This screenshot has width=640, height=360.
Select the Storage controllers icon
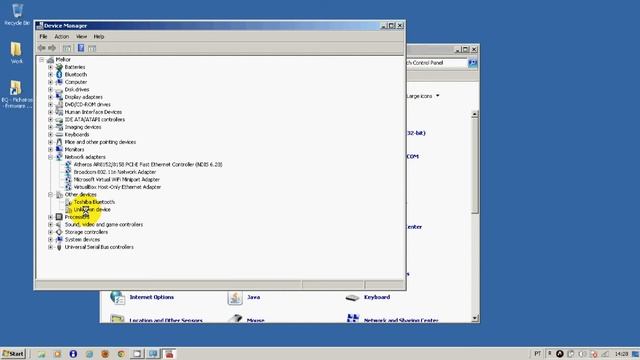[59, 232]
